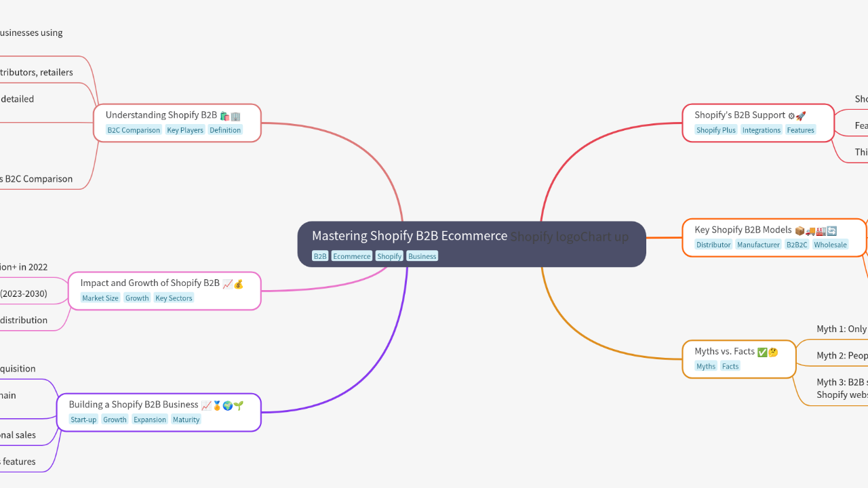This screenshot has width=868, height=488.
Task: Click the Myths tag
Action: [706, 366]
